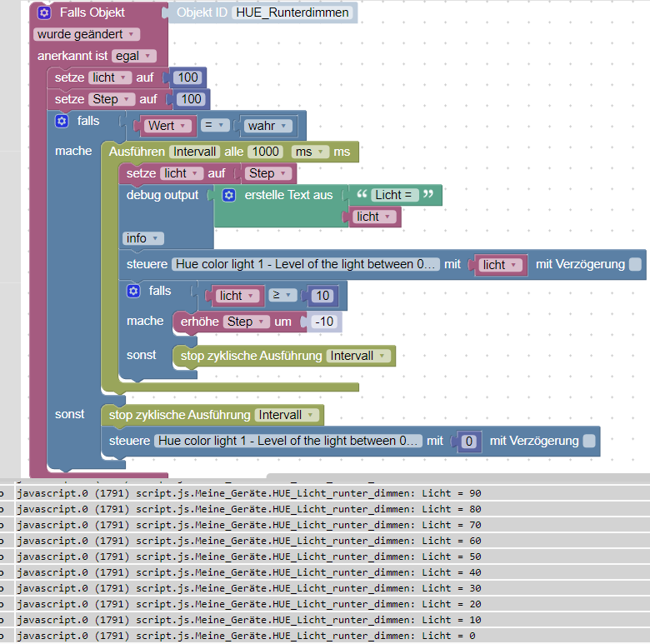The width and height of the screenshot is (650, 644).
Task: Open variable dropdown in 'setze Step auf 100'
Action: coord(112,99)
